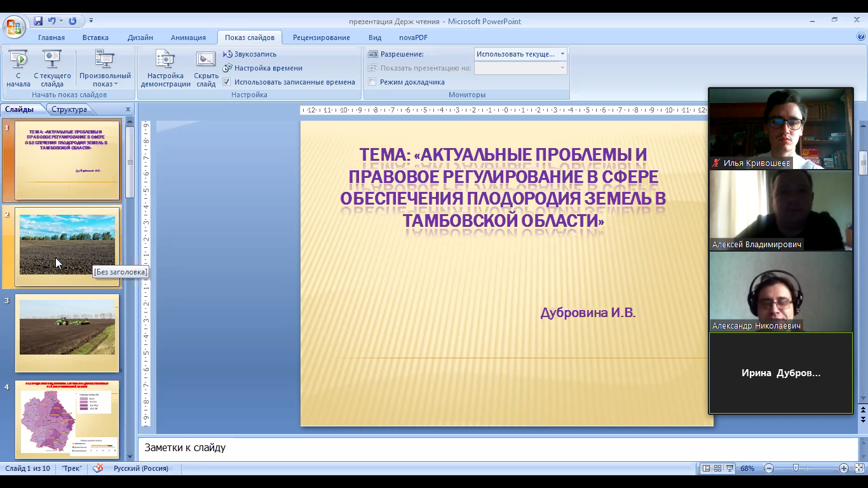Select slide 3 thumbnail with the tractor
Image resolution: width=868 pixels, height=488 pixels.
click(67, 333)
